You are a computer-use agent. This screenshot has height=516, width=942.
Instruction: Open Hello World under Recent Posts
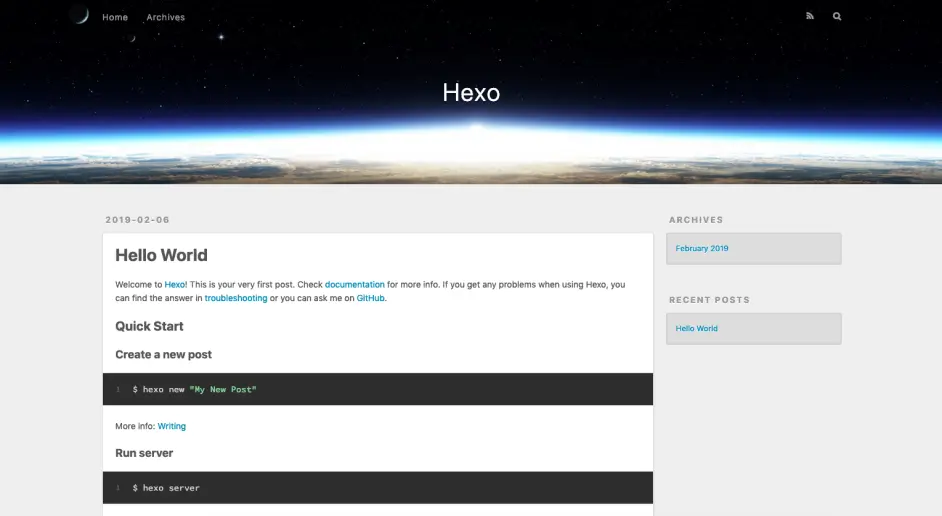(696, 328)
